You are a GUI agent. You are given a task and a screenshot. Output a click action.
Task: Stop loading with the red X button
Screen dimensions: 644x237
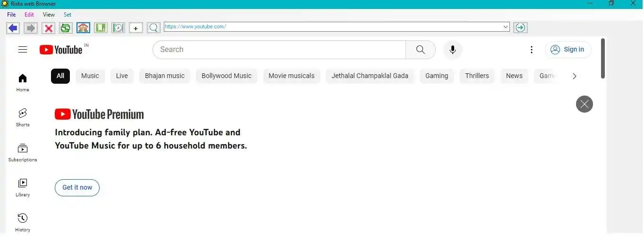(x=48, y=28)
